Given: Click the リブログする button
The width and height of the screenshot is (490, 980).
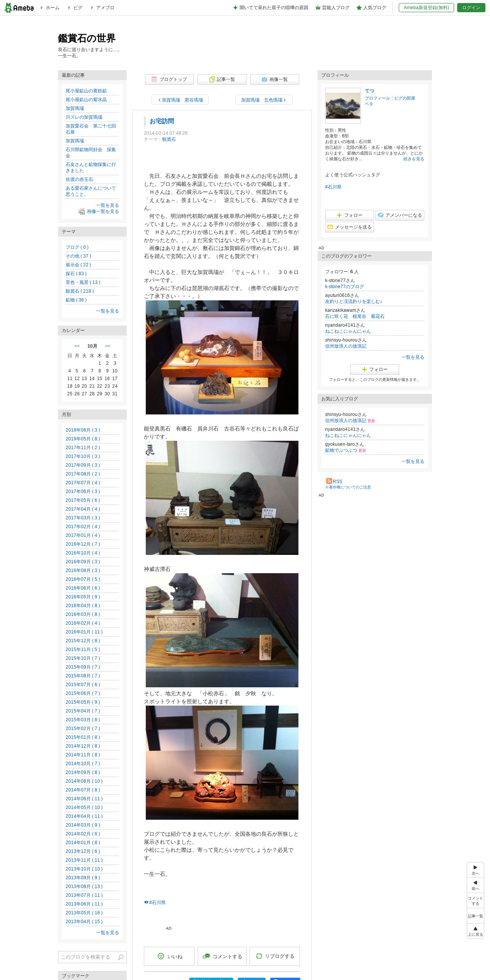Looking at the screenshot, I should pos(275,956).
